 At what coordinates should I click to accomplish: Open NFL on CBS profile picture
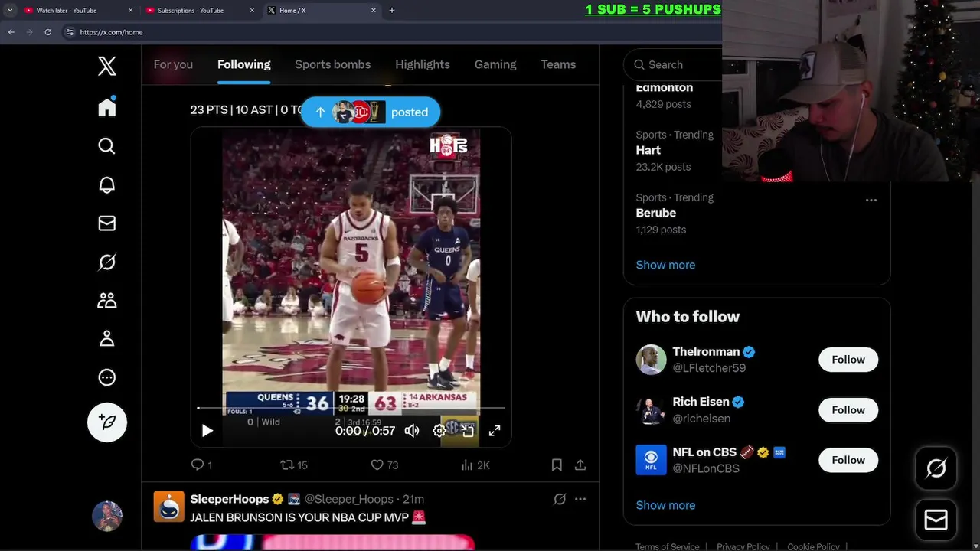(651, 460)
